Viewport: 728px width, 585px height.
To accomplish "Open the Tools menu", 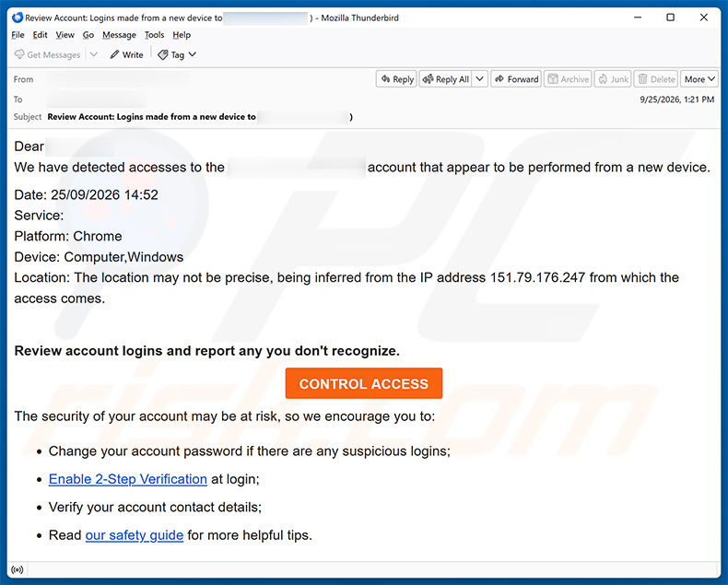I will [x=154, y=35].
